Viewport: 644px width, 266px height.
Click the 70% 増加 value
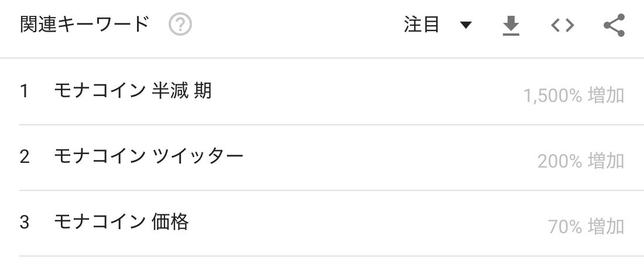(586, 227)
